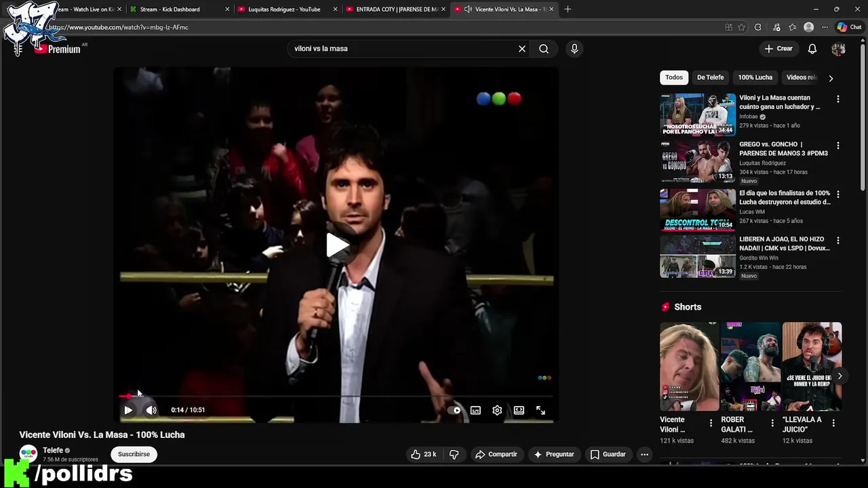Screen dimensions: 868x488
Task: Open Copilot Chat button
Action: (849, 27)
